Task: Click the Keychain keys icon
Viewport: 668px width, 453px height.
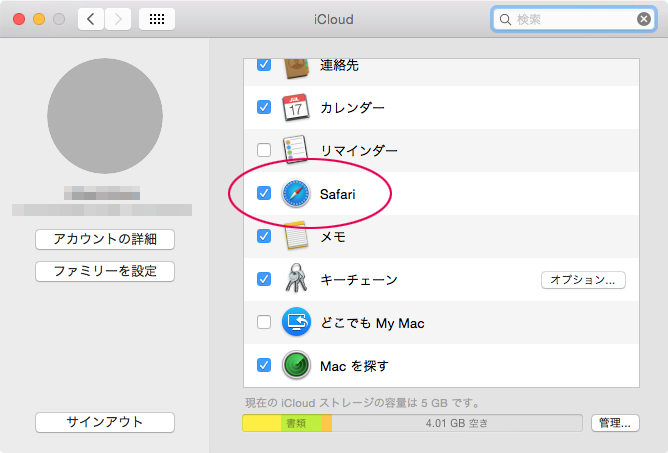Action: coord(296,279)
